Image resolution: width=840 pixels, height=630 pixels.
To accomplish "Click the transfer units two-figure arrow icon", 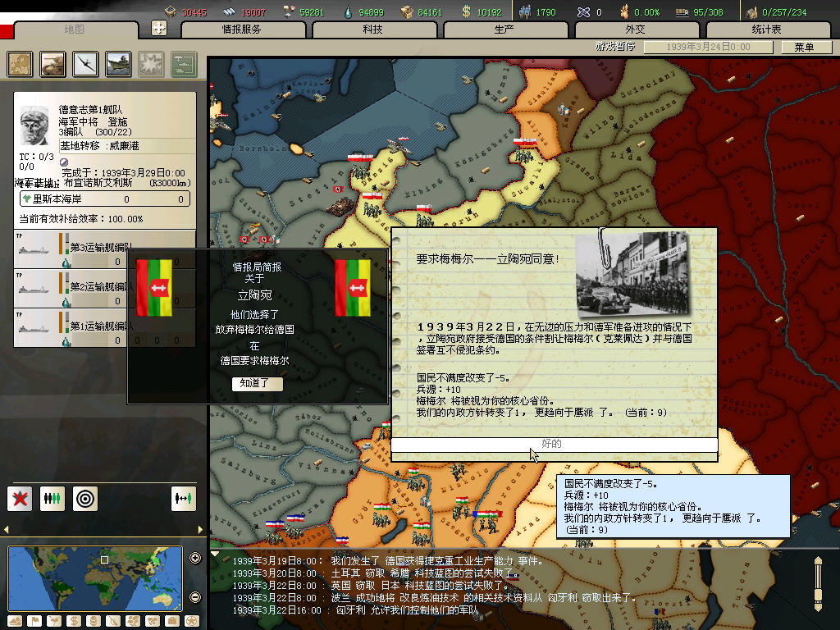I will tap(184, 499).
